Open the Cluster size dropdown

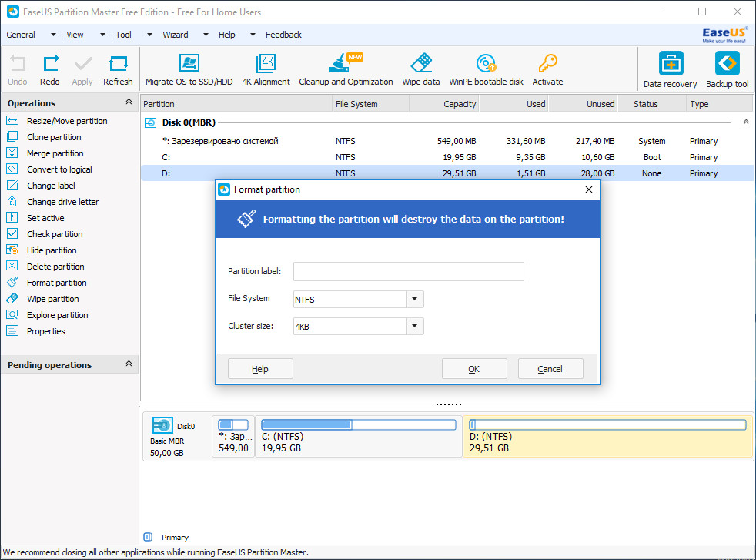point(415,327)
